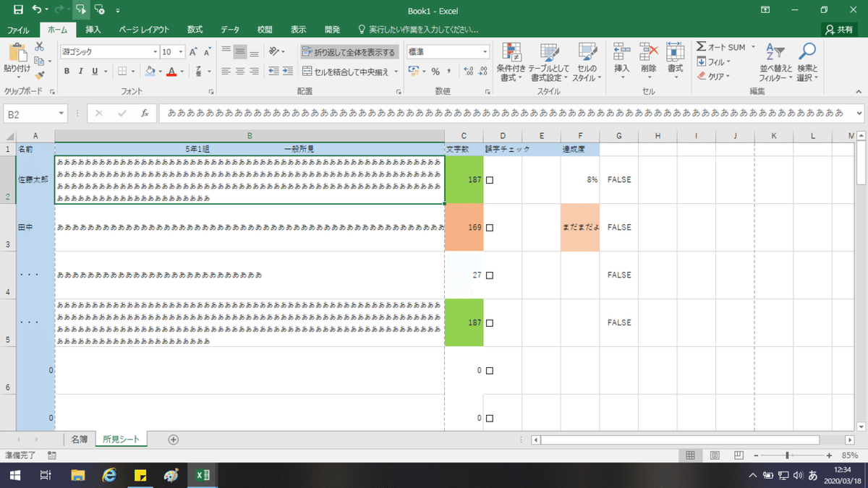Click the Select All corner button
This screenshot has width=868, height=488.
[8, 136]
